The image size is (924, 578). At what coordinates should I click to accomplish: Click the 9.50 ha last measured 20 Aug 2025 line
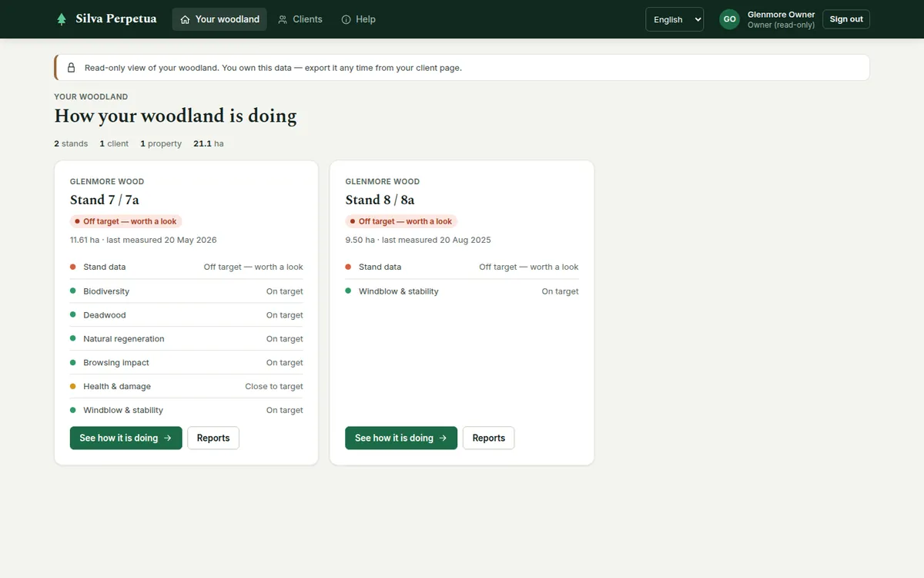point(418,240)
